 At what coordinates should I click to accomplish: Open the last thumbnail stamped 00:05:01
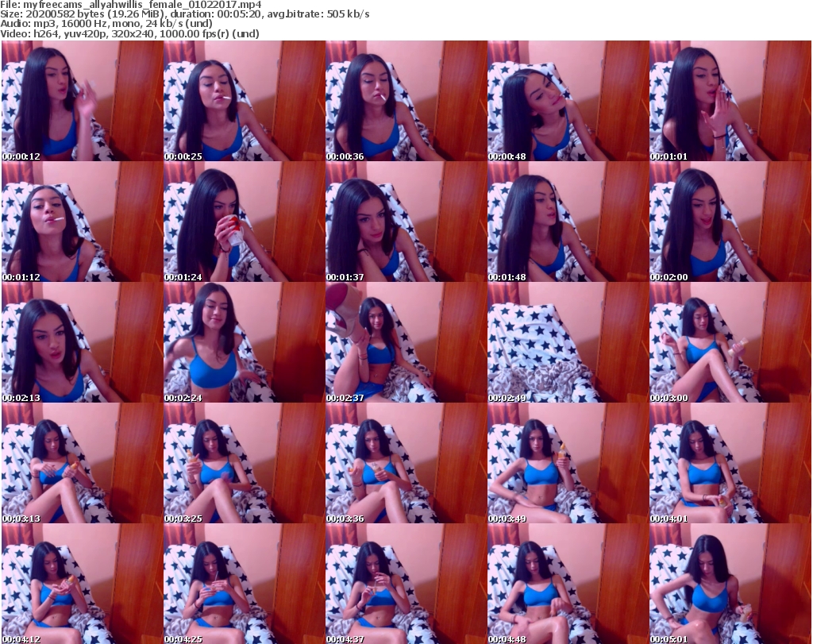coord(730,584)
